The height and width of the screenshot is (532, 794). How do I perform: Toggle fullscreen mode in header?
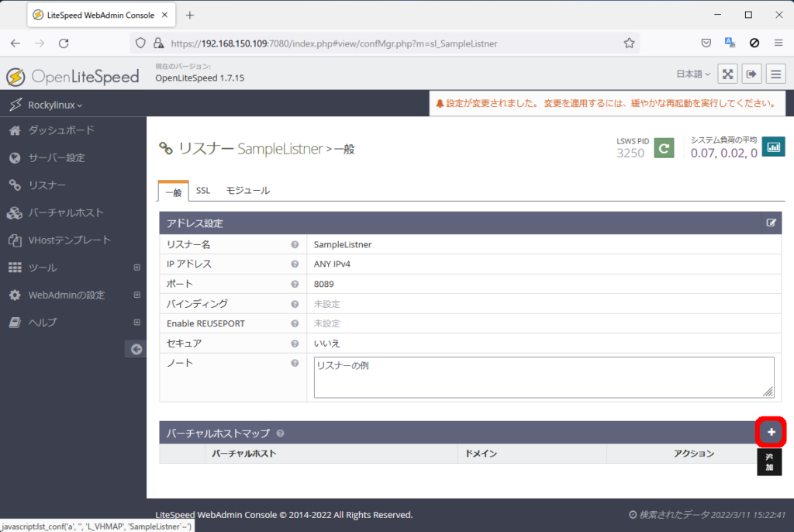tap(727, 74)
